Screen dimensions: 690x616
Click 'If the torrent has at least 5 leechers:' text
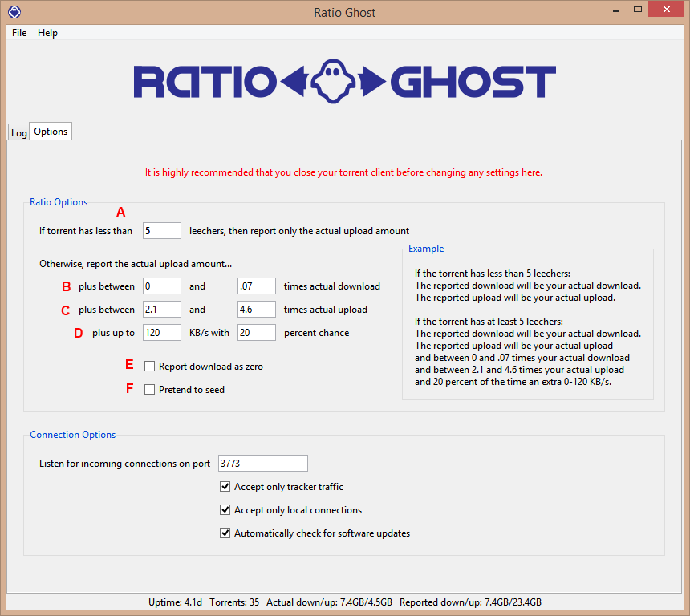pyautogui.click(x=489, y=322)
